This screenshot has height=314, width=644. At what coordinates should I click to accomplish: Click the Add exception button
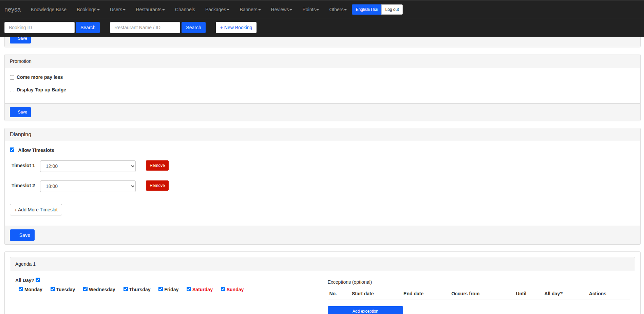click(365, 311)
